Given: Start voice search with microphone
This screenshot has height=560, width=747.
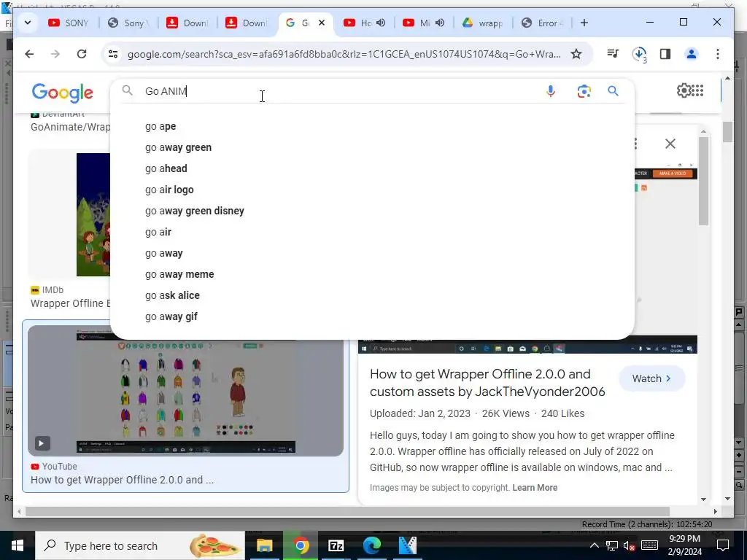Looking at the screenshot, I should (x=550, y=91).
